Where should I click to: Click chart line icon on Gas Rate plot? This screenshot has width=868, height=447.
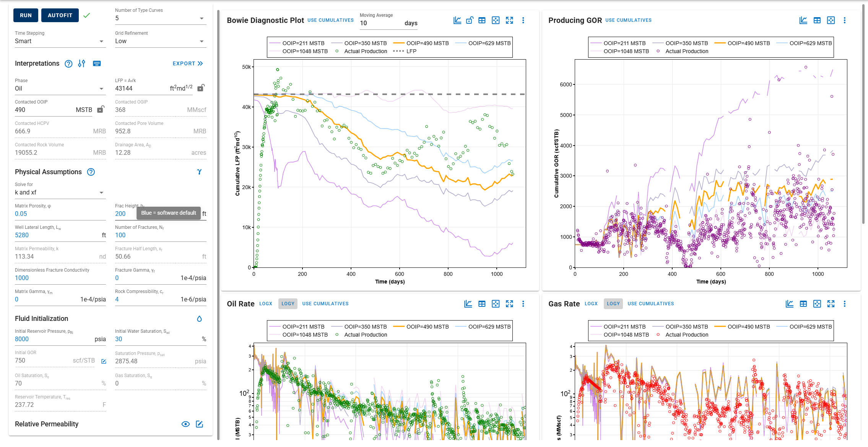790,304
